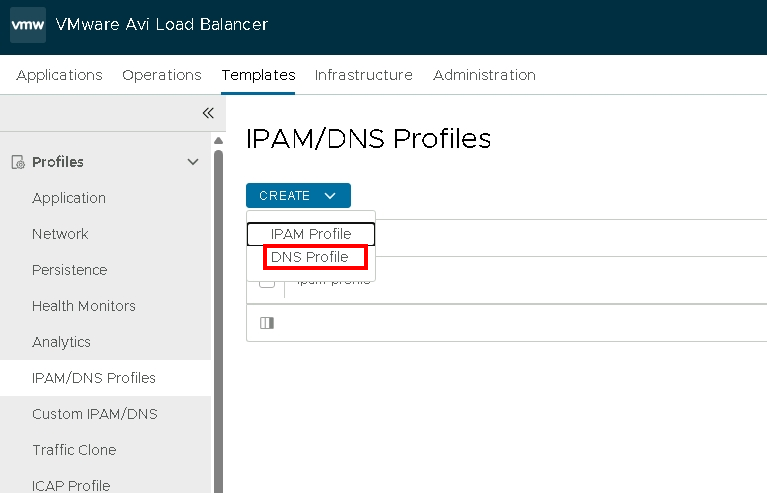The width and height of the screenshot is (767, 493).
Task: Switch to the Operations tab
Action: pyautogui.click(x=162, y=75)
